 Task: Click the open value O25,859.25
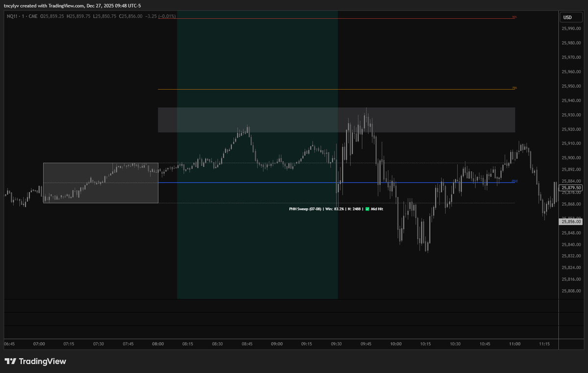(x=52, y=16)
